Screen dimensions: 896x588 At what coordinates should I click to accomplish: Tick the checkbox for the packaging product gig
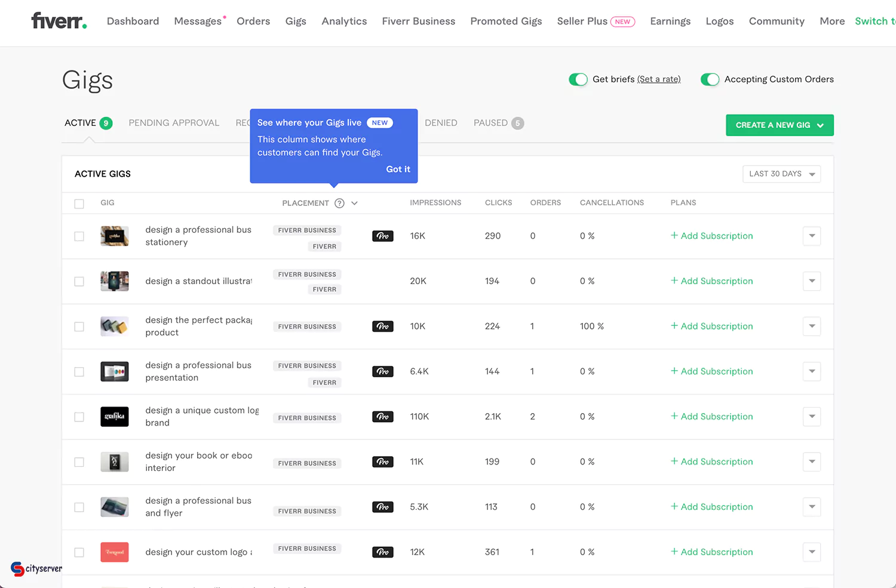point(79,327)
